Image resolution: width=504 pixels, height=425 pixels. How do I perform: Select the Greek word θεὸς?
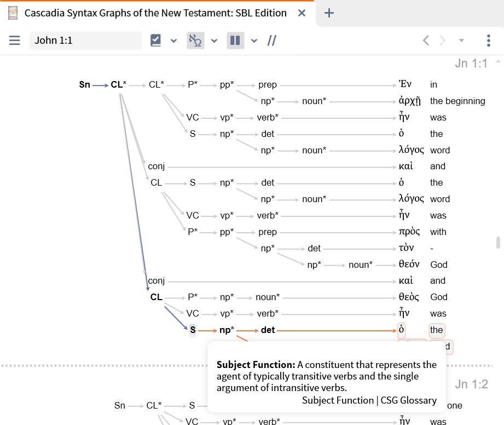[409, 297]
